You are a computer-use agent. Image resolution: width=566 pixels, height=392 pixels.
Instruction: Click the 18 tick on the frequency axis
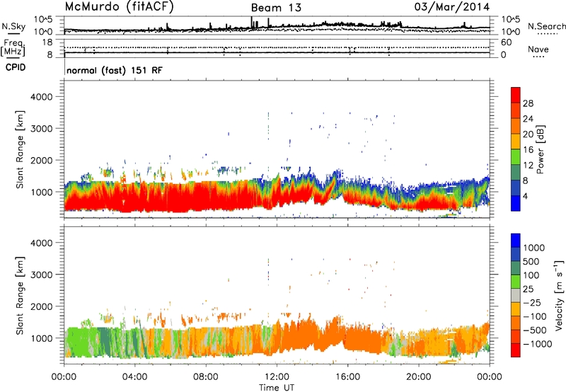[47, 42]
